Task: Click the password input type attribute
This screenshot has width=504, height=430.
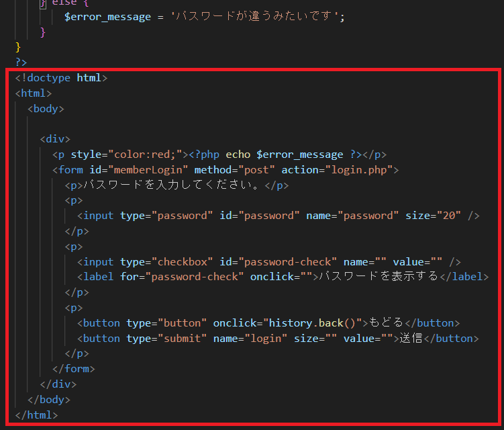Action: (x=166, y=216)
